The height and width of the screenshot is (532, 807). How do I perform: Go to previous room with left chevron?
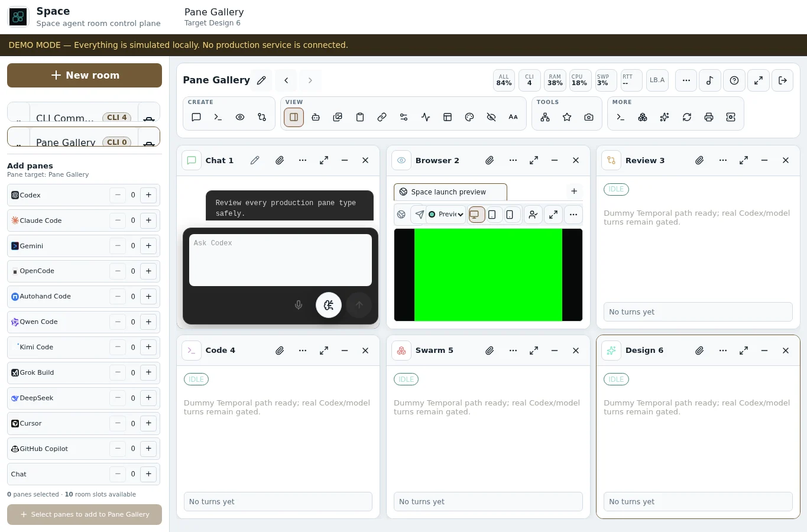tap(286, 80)
